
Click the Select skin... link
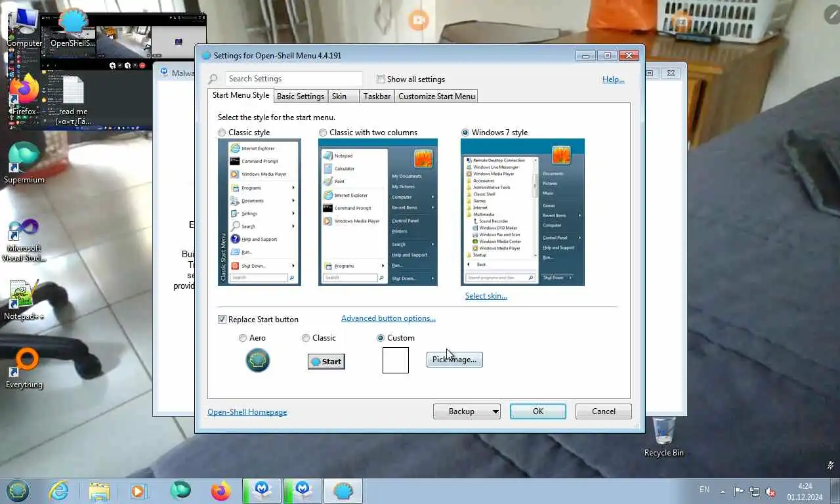point(486,296)
